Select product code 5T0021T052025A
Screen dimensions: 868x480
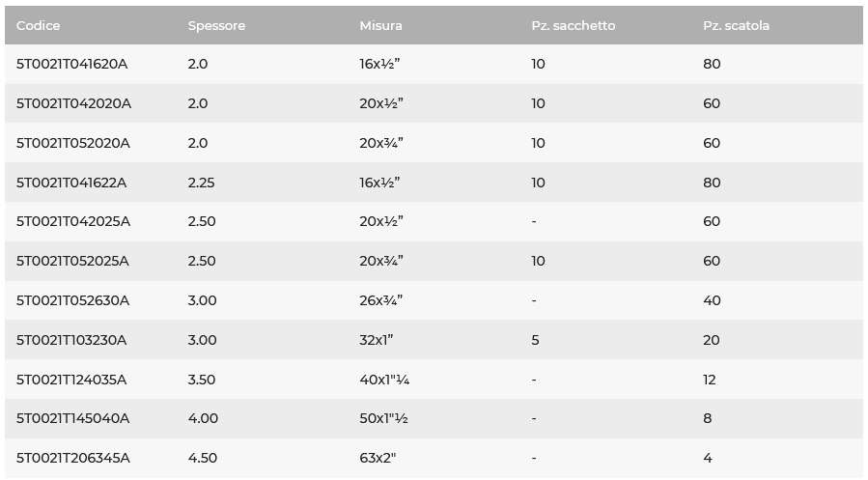[72, 261]
